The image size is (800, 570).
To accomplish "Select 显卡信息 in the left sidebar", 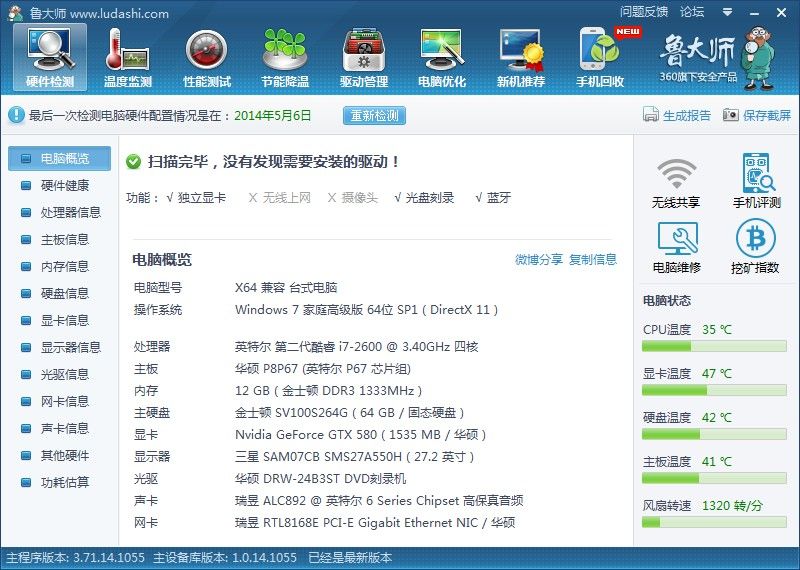I will 64,320.
